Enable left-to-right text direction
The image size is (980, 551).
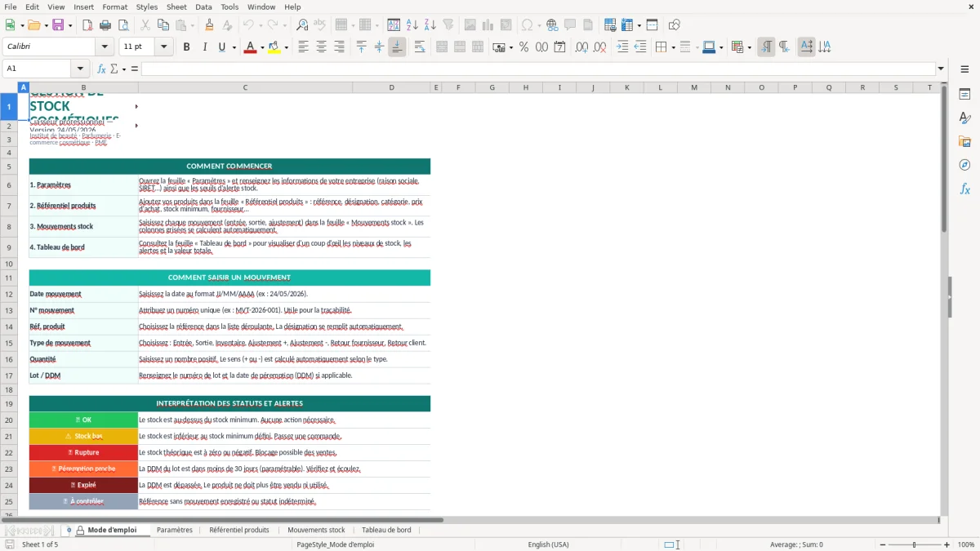766,47
